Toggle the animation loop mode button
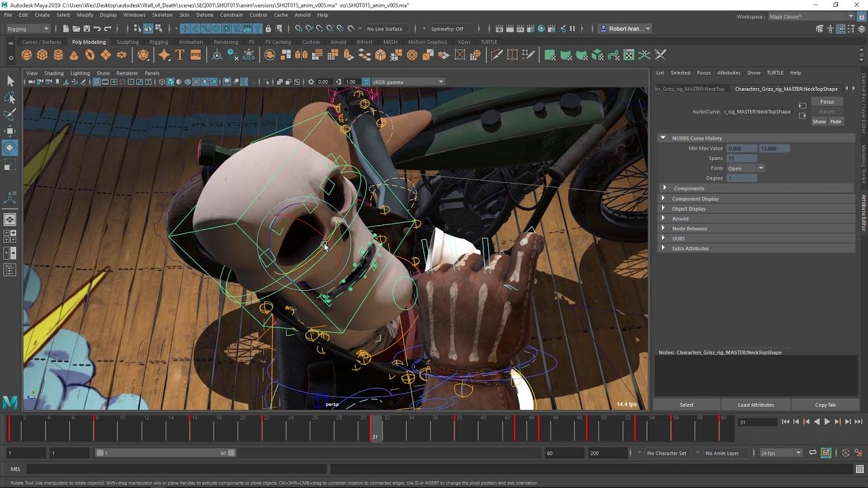 point(812,452)
